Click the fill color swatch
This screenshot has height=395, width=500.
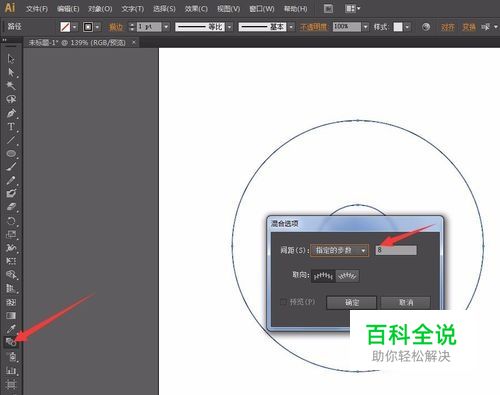pos(65,27)
